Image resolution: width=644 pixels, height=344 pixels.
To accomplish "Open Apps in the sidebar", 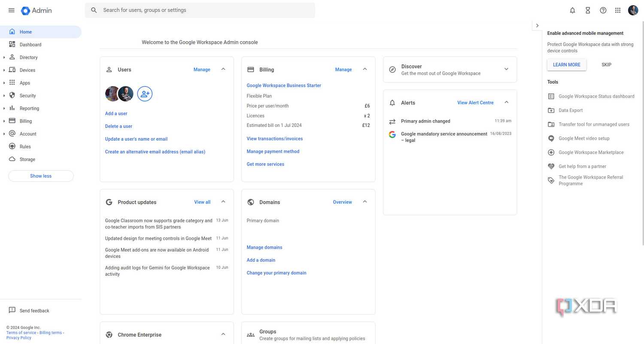I will click(x=40, y=83).
